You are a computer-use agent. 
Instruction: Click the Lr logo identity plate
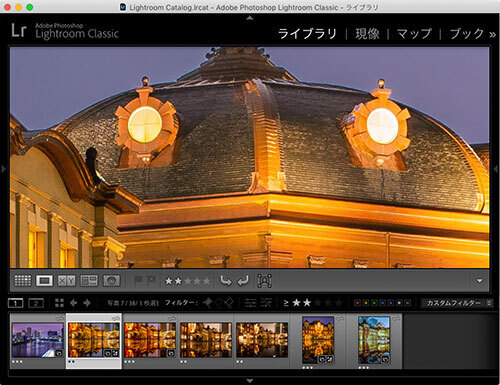point(19,30)
